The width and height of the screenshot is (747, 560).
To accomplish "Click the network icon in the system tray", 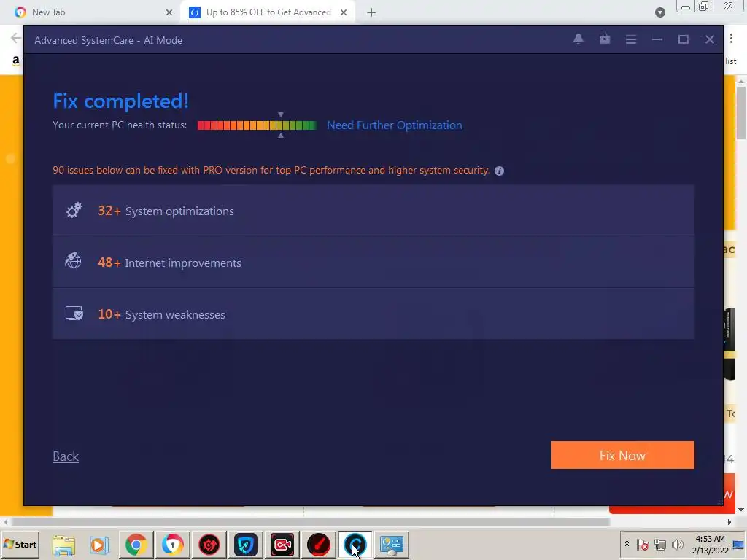I will (659, 544).
